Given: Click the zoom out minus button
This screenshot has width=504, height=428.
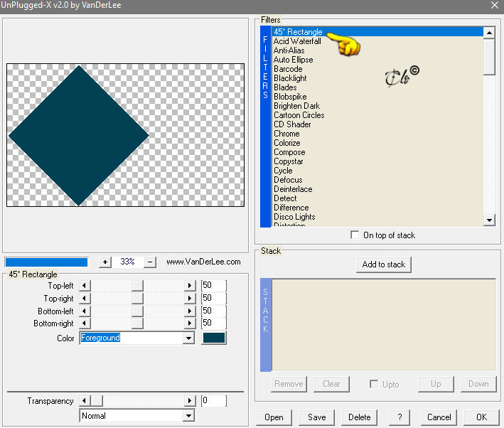Looking at the screenshot, I should pos(150,262).
